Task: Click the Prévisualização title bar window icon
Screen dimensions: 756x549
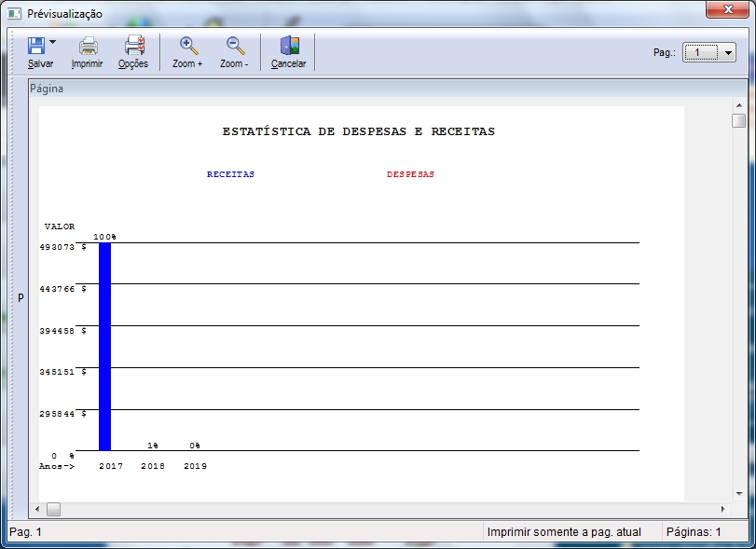Action: pyautogui.click(x=15, y=13)
